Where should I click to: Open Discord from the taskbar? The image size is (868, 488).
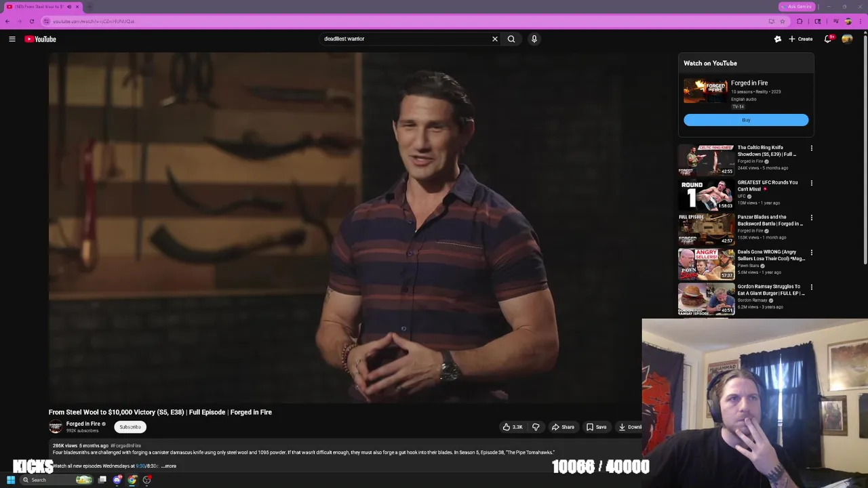pyautogui.click(x=117, y=480)
